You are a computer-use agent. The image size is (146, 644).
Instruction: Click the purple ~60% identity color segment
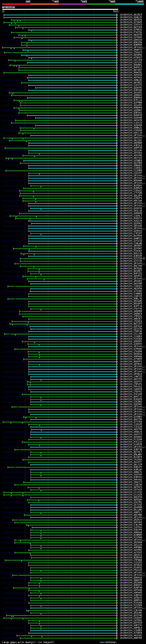(x=73, y=4)
